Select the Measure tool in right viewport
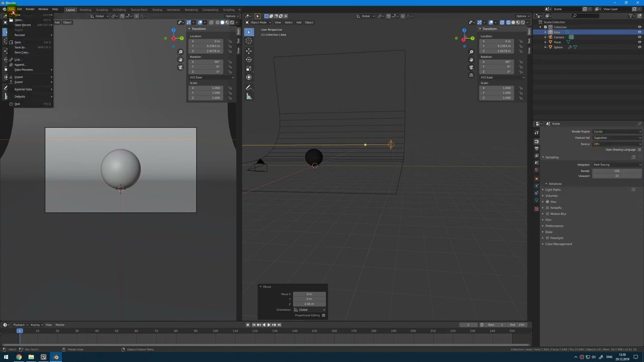The image size is (644, 362). (x=249, y=97)
